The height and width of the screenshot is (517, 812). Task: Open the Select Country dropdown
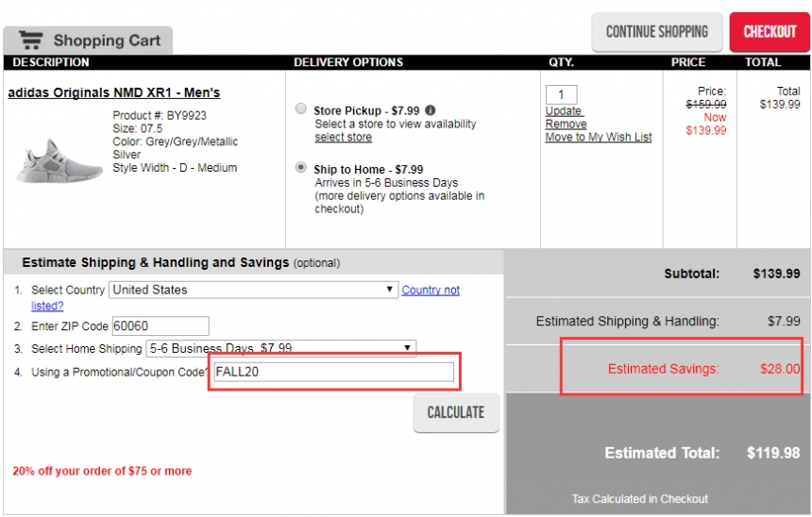pos(253,290)
